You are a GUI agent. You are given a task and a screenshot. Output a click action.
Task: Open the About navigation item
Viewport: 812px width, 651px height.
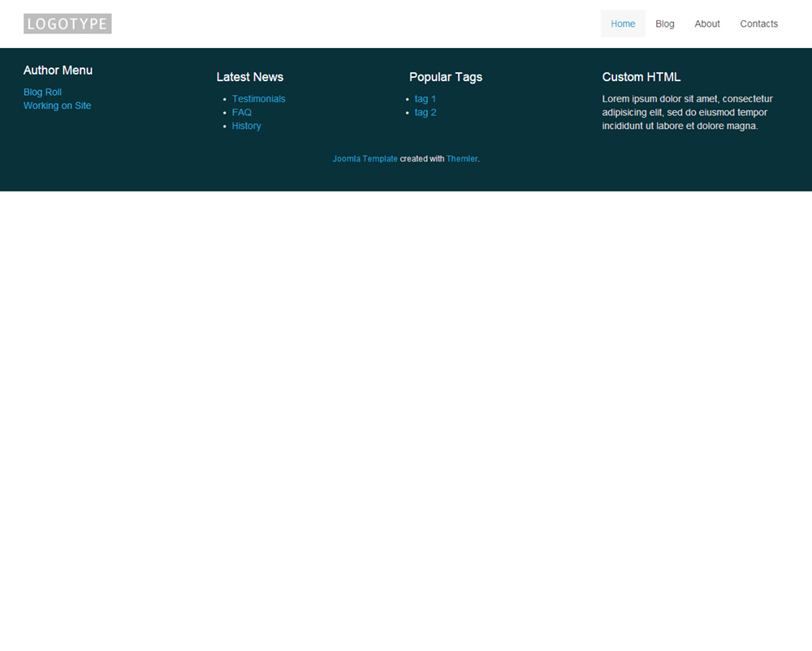point(706,24)
